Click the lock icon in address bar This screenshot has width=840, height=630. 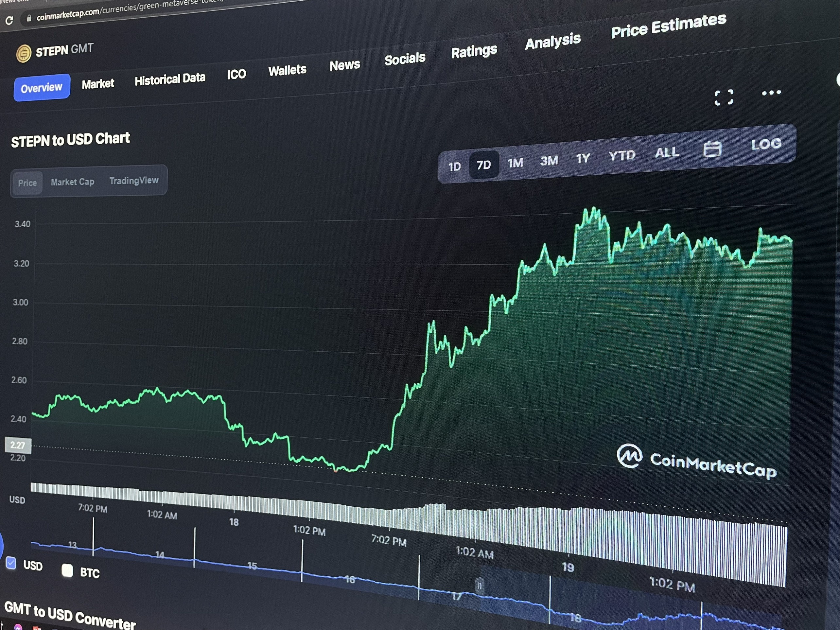pyautogui.click(x=28, y=18)
